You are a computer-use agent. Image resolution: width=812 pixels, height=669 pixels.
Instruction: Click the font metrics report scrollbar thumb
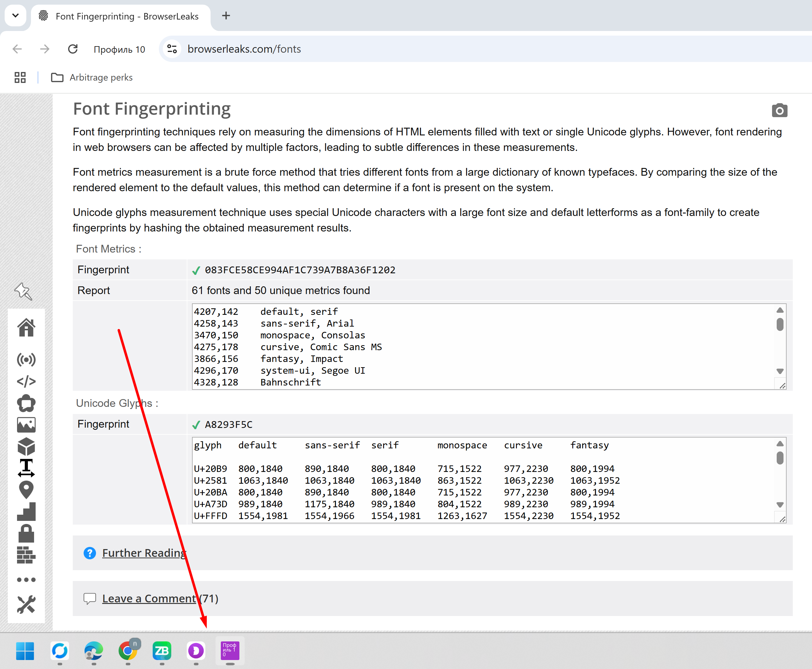(x=780, y=324)
